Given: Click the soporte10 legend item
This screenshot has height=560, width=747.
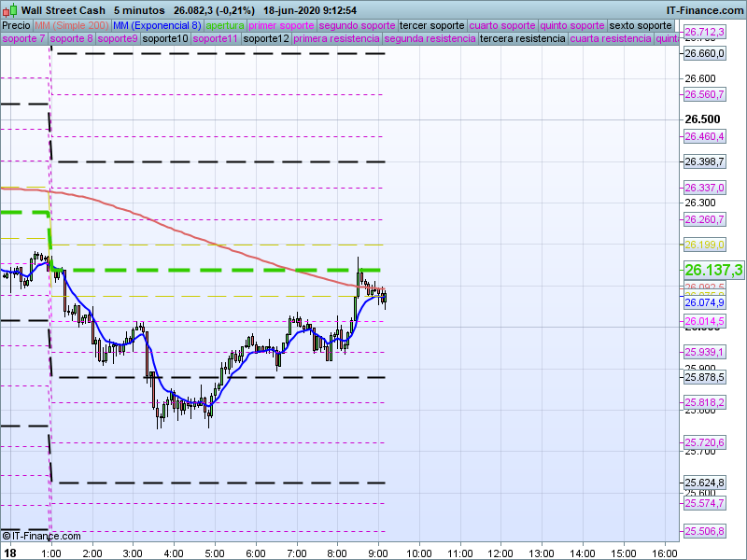Looking at the screenshot, I should pos(165,39).
